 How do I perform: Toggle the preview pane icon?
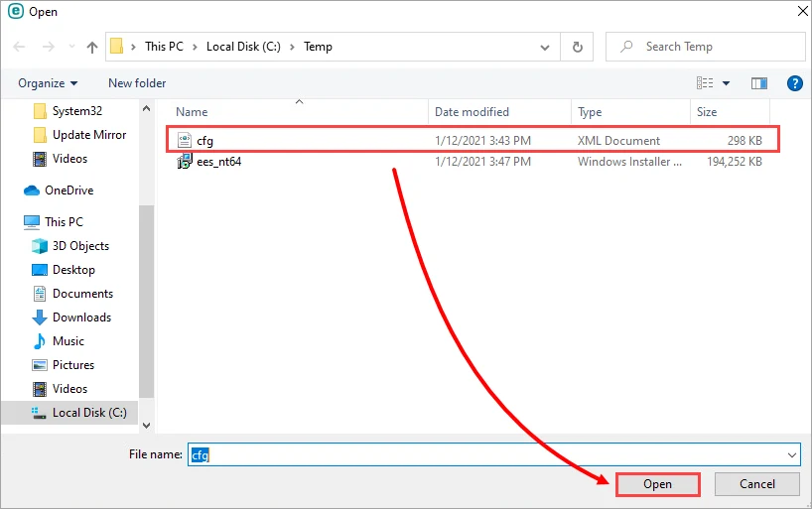pyautogui.click(x=759, y=83)
